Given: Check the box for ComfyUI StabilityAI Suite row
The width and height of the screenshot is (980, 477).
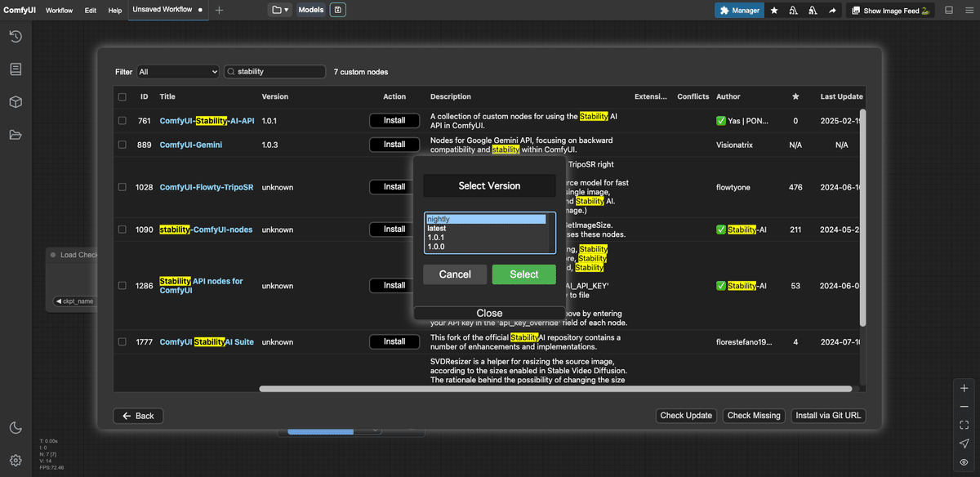Looking at the screenshot, I should (122, 342).
